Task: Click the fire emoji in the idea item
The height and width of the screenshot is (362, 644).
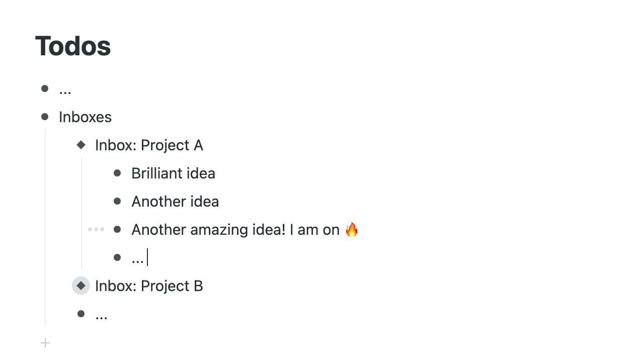Action: tap(352, 230)
